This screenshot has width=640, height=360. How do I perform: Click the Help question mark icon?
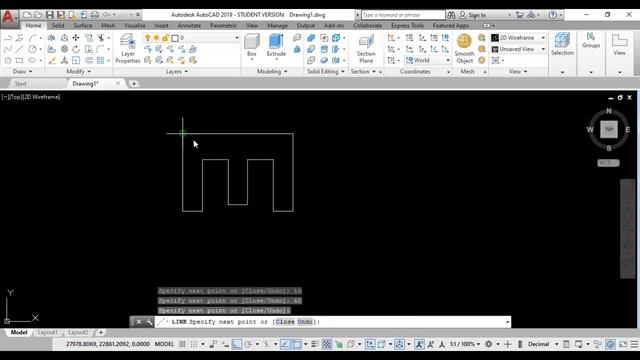click(x=553, y=15)
